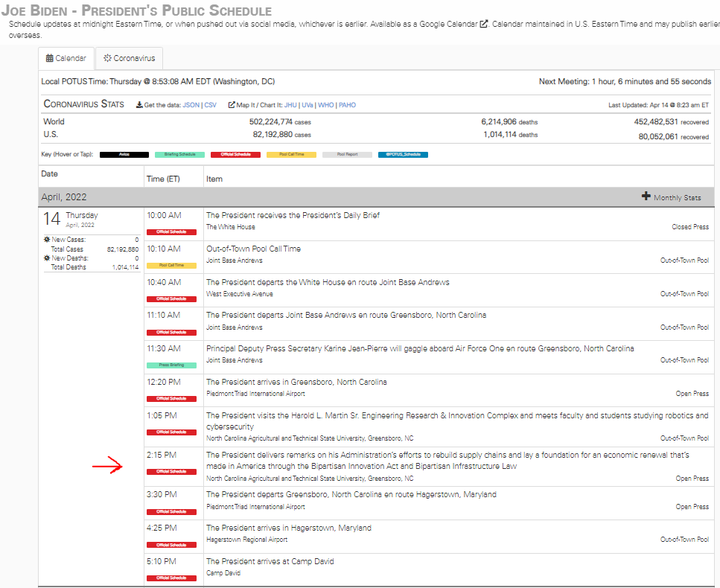
Task: Click 'The President departs Greensboro' entry
Action: pyautogui.click(x=351, y=494)
